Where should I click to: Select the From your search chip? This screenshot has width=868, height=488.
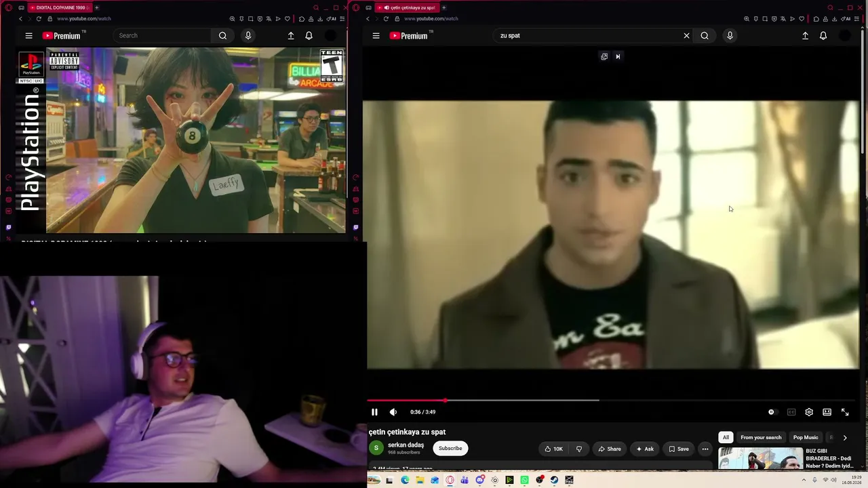pos(761,437)
